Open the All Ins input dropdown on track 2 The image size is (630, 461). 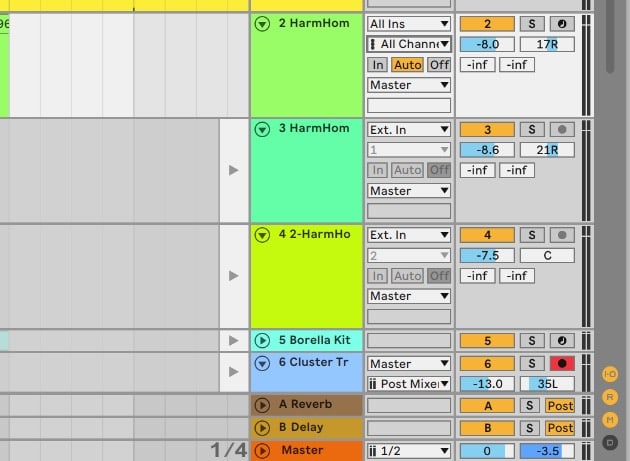pyautogui.click(x=409, y=23)
